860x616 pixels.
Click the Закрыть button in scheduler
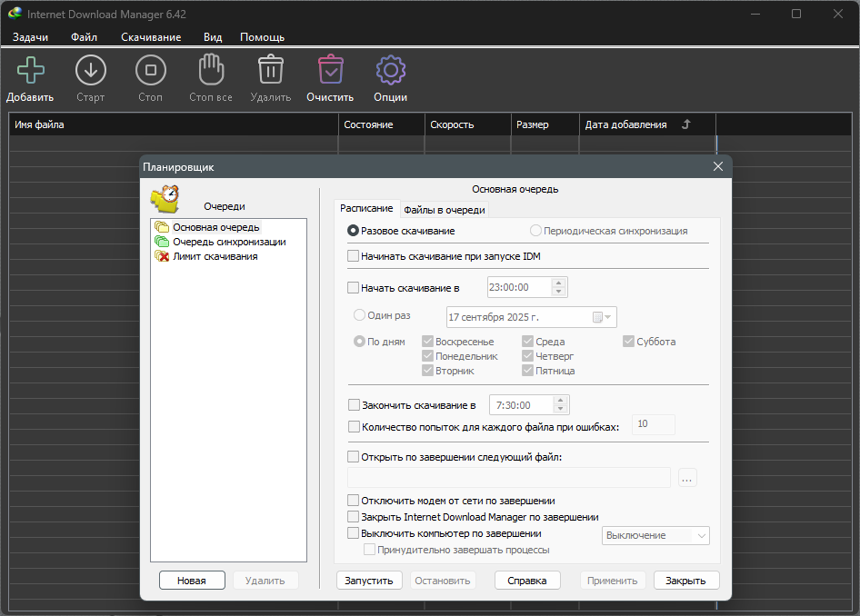(686, 581)
